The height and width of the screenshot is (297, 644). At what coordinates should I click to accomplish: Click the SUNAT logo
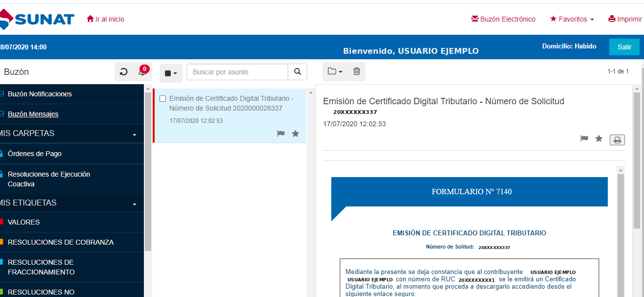[x=37, y=20]
